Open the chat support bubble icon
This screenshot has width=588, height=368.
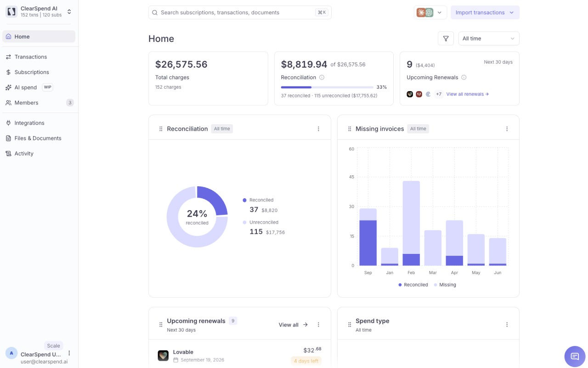tap(575, 356)
